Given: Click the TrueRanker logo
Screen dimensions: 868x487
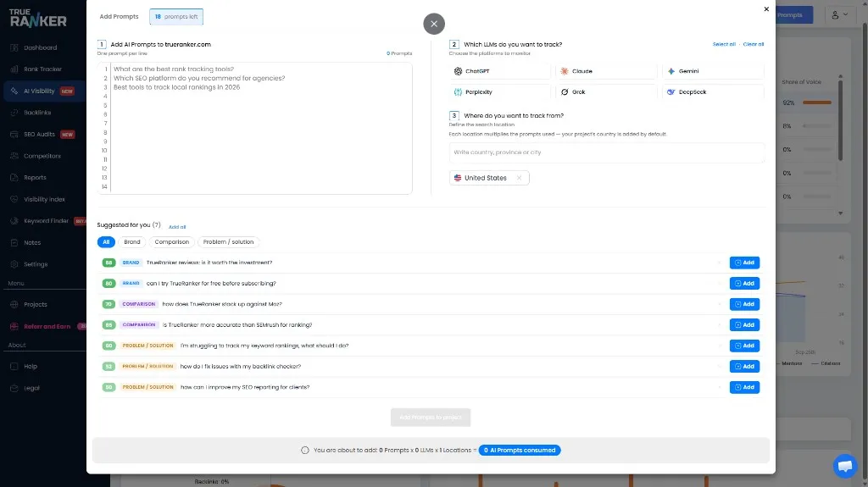Looking at the screenshot, I should 37,19.
